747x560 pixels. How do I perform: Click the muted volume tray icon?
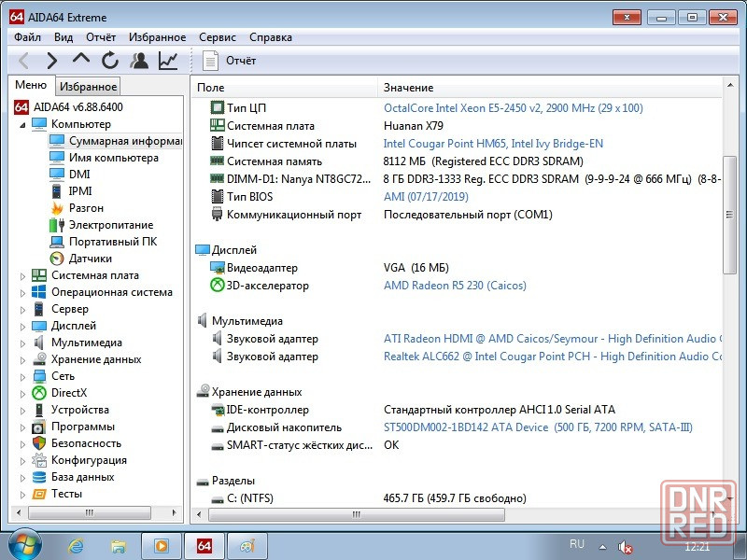625,547
